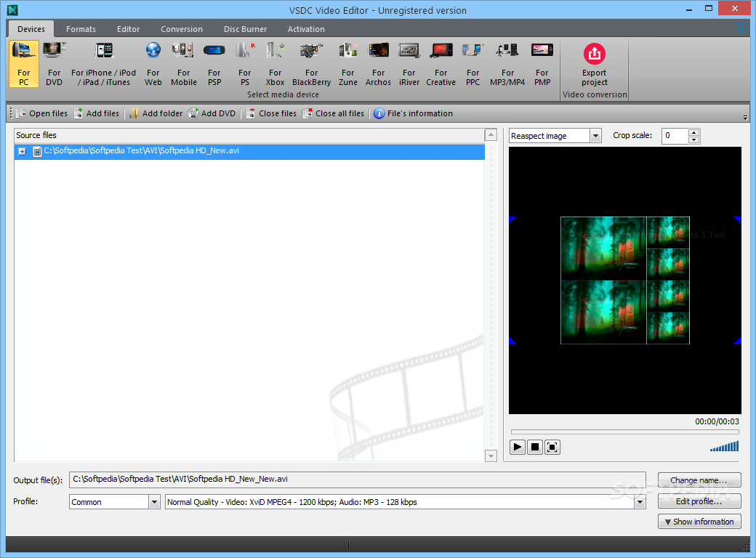Click the info icon at top right
756x558 pixels.
point(742,28)
